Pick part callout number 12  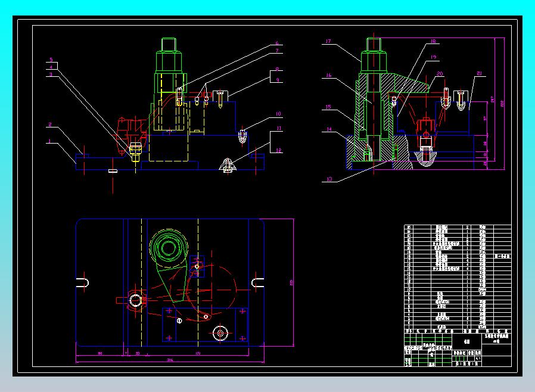point(279,150)
